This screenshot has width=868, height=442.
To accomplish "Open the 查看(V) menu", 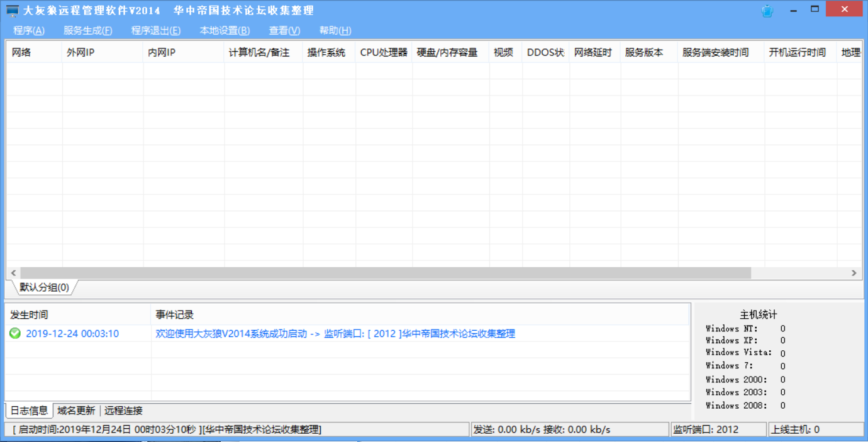I will point(284,30).
